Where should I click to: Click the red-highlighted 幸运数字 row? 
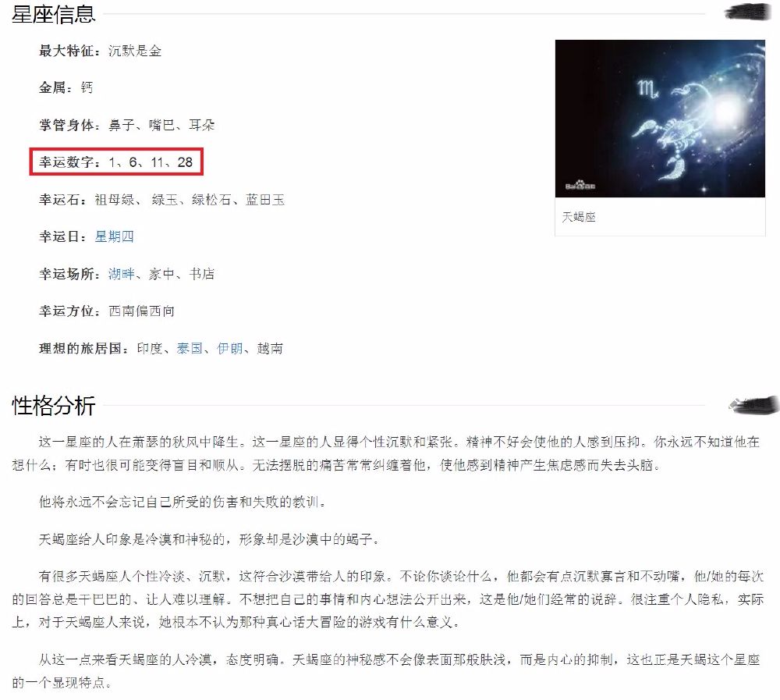point(116,162)
